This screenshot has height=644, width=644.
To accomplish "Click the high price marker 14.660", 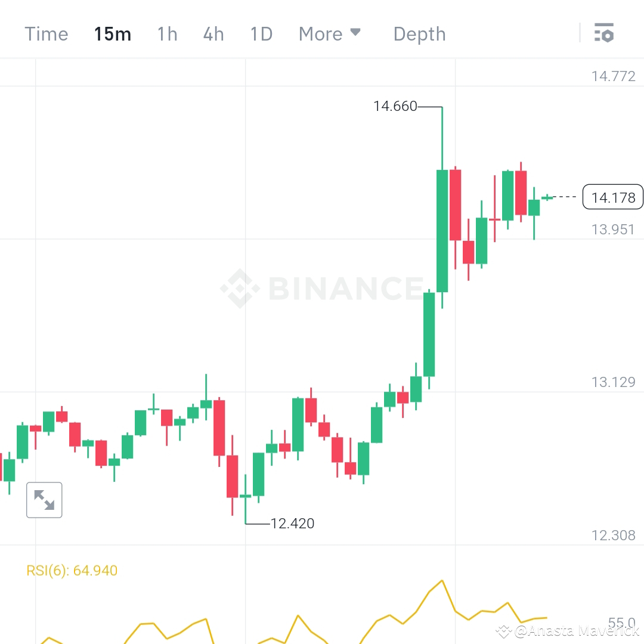I will tap(395, 106).
